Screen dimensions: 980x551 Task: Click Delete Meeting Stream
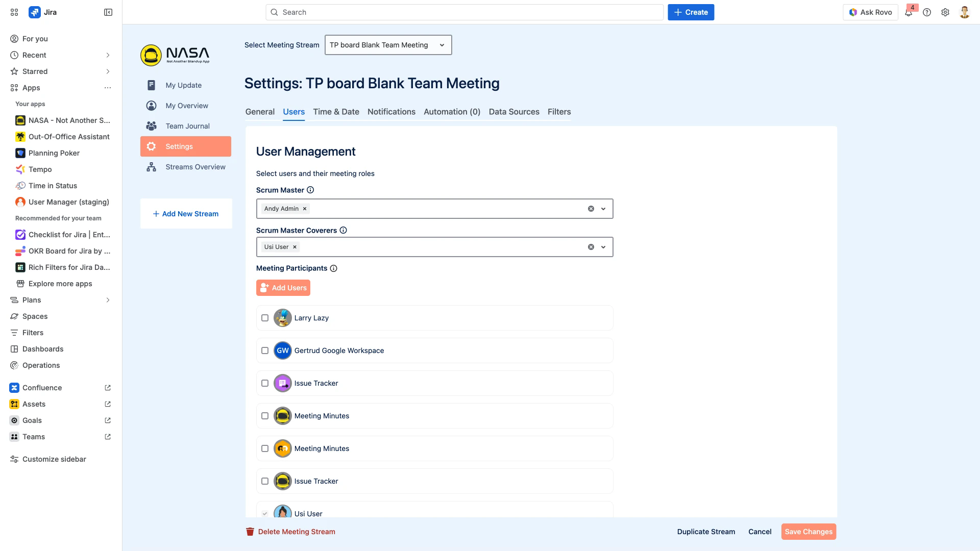click(296, 532)
